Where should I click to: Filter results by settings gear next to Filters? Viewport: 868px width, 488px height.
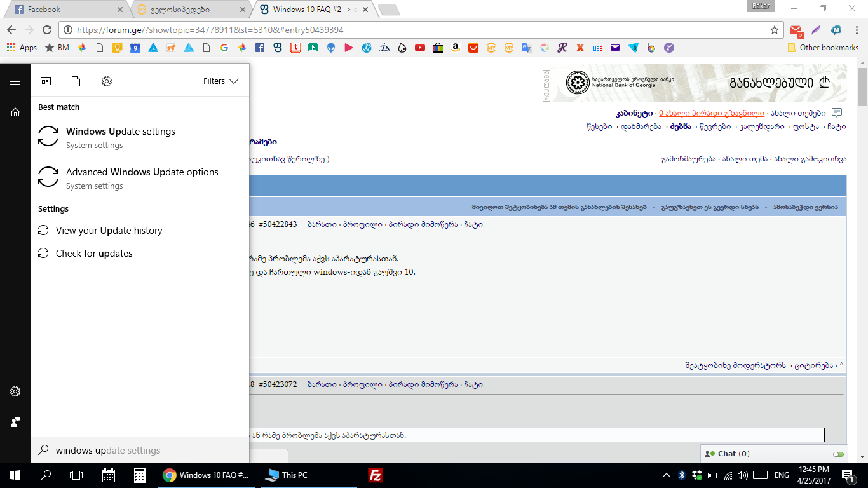[x=107, y=81]
